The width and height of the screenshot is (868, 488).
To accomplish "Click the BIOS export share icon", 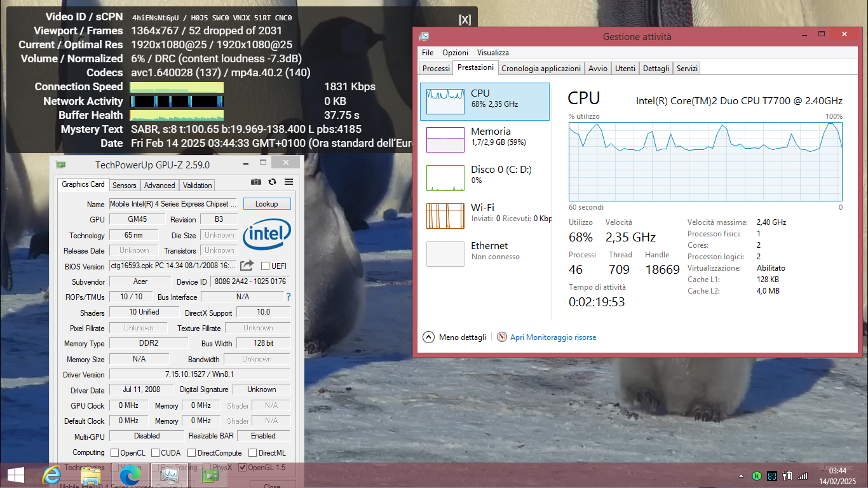I will [x=247, y=266].
